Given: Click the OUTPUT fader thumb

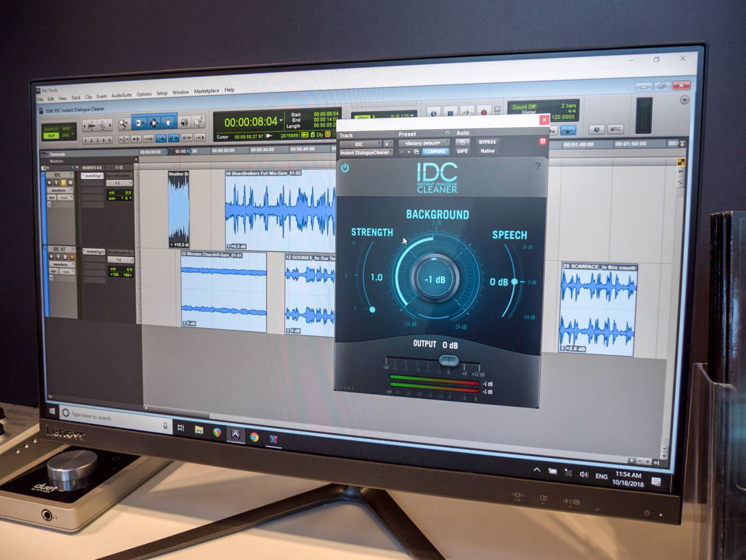Looking at the screenshot, I should coord(449,360).
